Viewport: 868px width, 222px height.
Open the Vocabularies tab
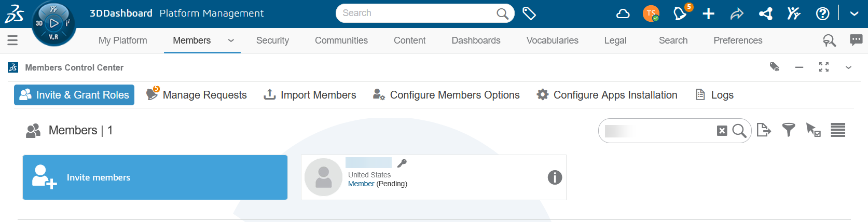pos(552,40)
